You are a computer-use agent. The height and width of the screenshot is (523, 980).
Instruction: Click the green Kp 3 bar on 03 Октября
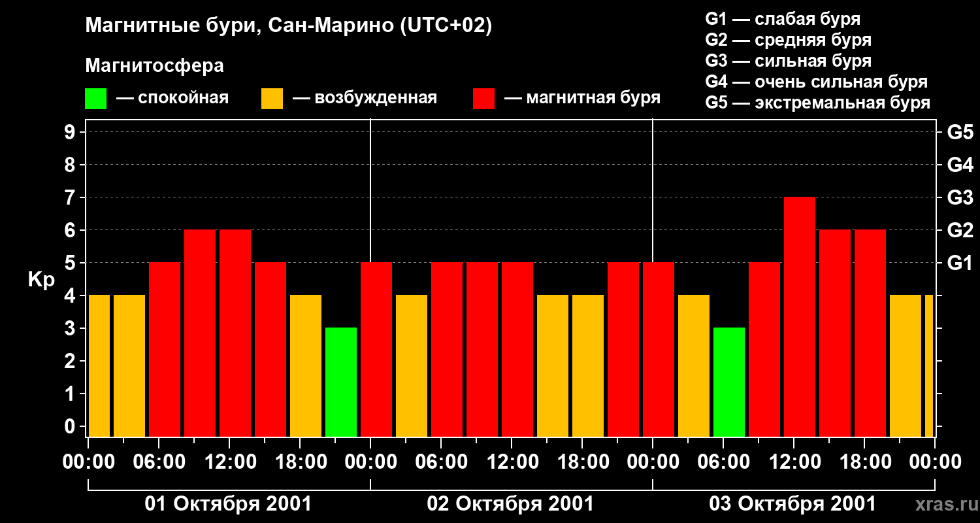pyautogui.click(x=729, y=382)
